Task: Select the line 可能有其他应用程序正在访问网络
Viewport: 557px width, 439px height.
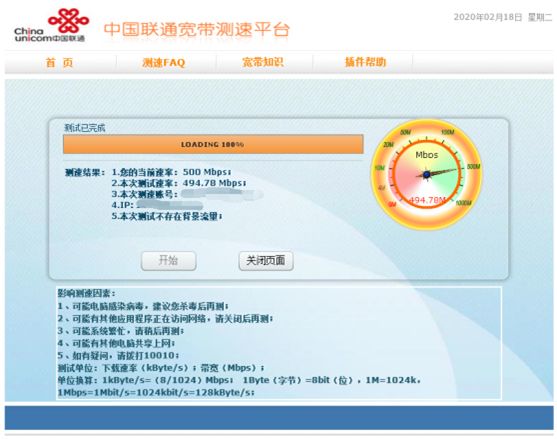Action: [x=165, y=319]
